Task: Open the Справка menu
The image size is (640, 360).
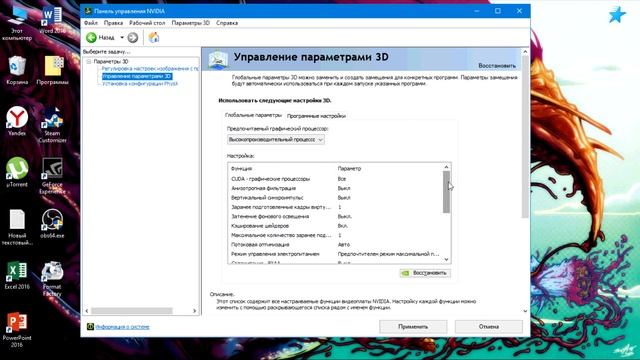Action: [227, 23]
